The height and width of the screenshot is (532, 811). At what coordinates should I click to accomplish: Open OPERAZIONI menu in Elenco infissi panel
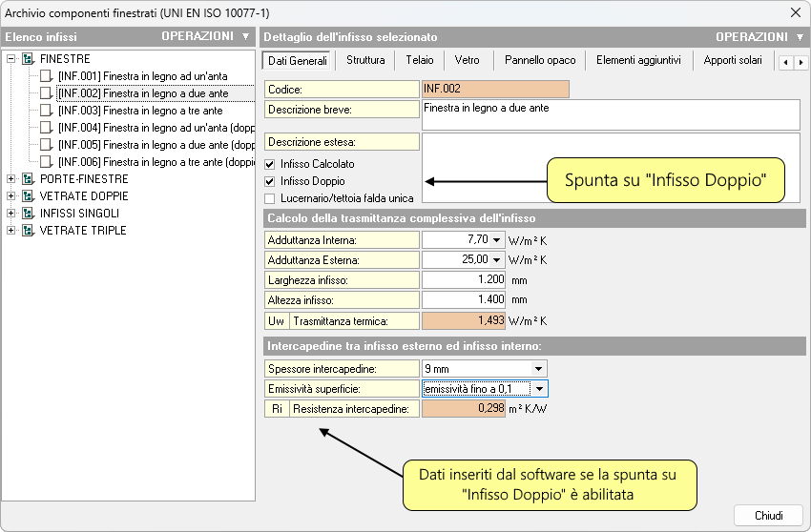(x=204, y=36)
